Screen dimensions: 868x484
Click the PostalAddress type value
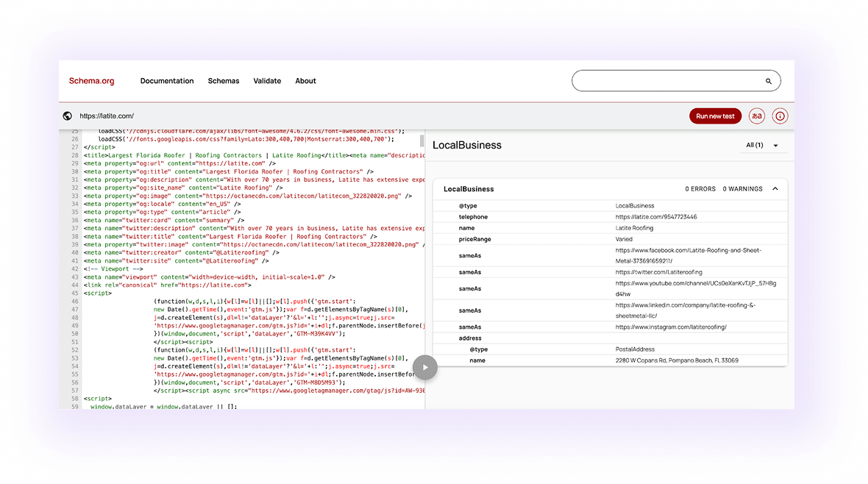point(634,349)
